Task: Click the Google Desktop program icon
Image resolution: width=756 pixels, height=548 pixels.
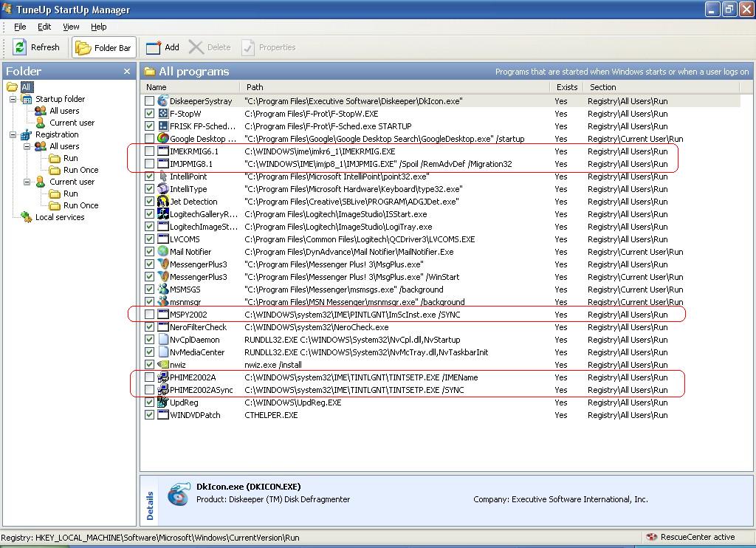Action: [163, 138]
